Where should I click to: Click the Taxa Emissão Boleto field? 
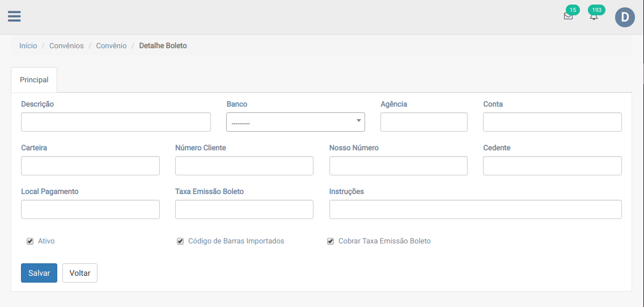[244, 209]
